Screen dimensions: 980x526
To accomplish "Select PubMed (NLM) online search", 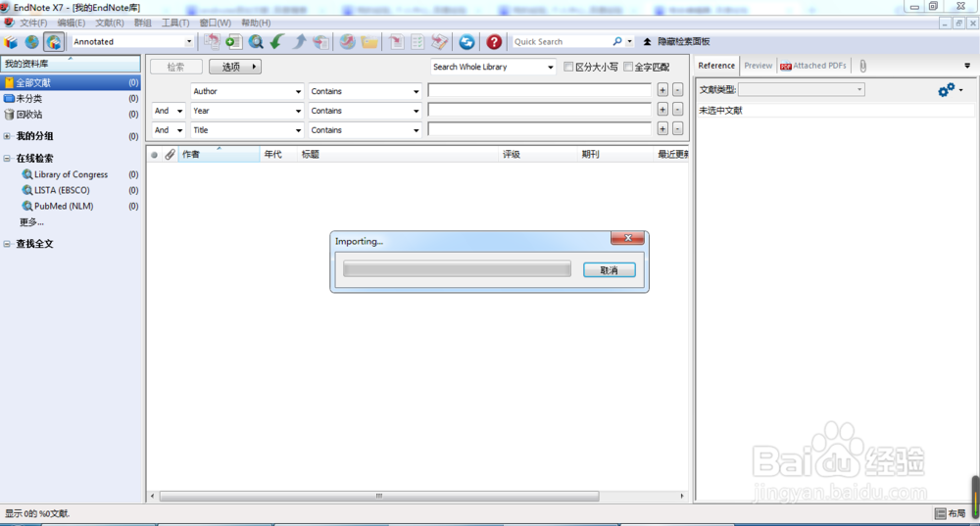I will click(x=63, y=206).
